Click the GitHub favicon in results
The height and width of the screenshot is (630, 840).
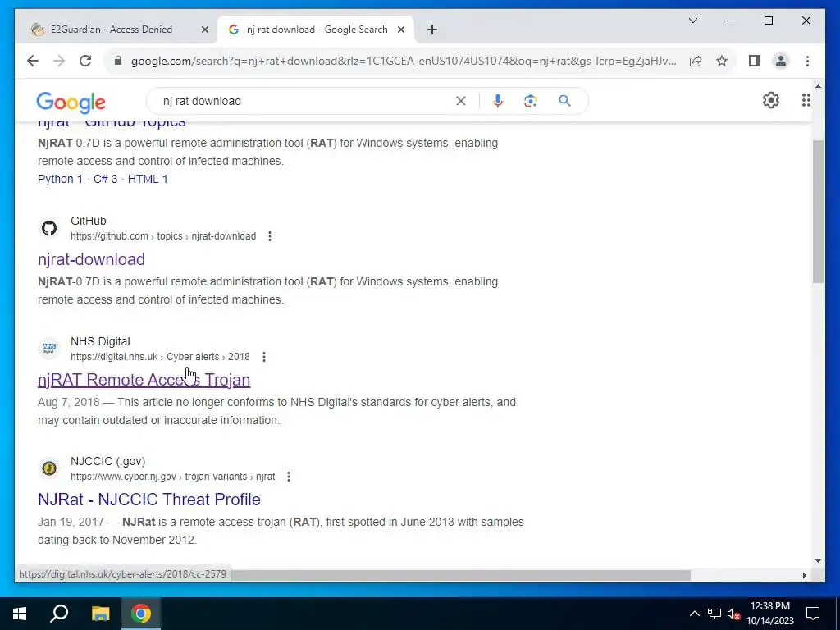pos(49,228)
